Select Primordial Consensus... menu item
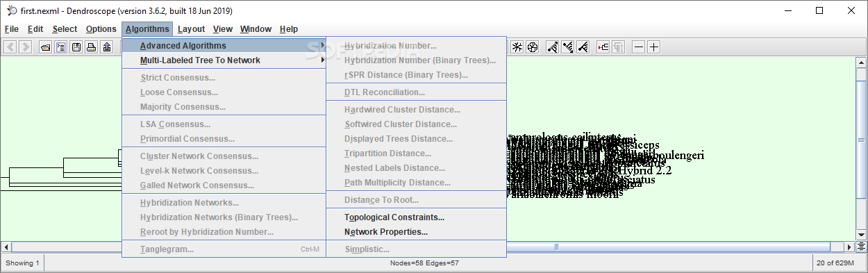 [224, 139]
